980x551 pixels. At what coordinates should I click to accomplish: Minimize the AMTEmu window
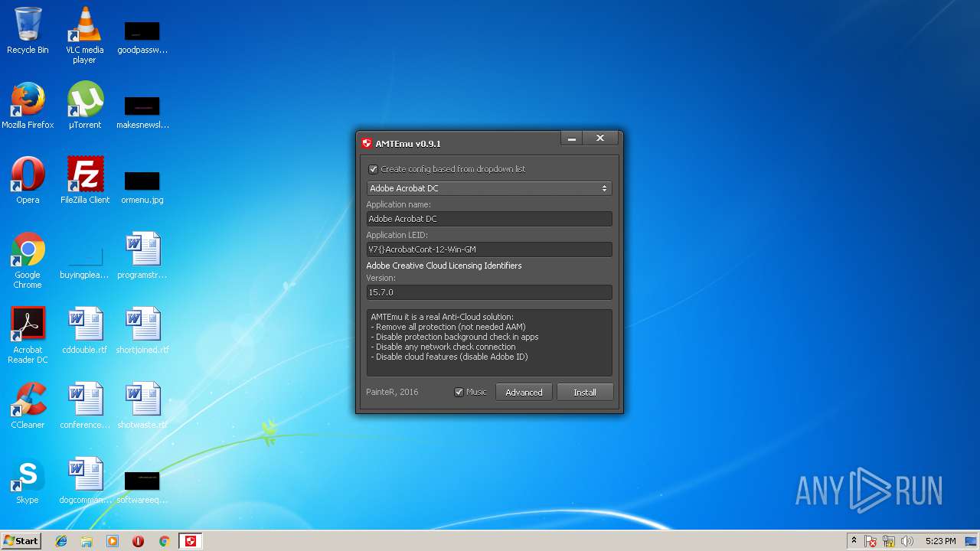[571, 139]
